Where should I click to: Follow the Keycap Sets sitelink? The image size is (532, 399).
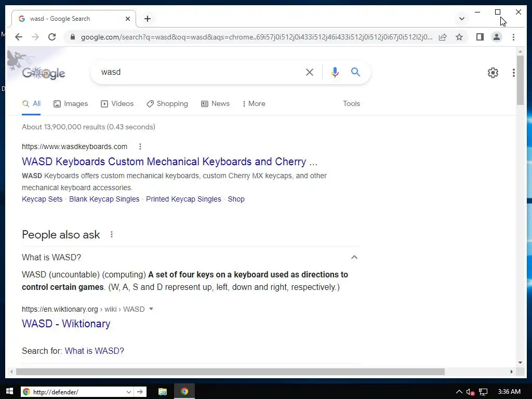[x=42, y=199]
